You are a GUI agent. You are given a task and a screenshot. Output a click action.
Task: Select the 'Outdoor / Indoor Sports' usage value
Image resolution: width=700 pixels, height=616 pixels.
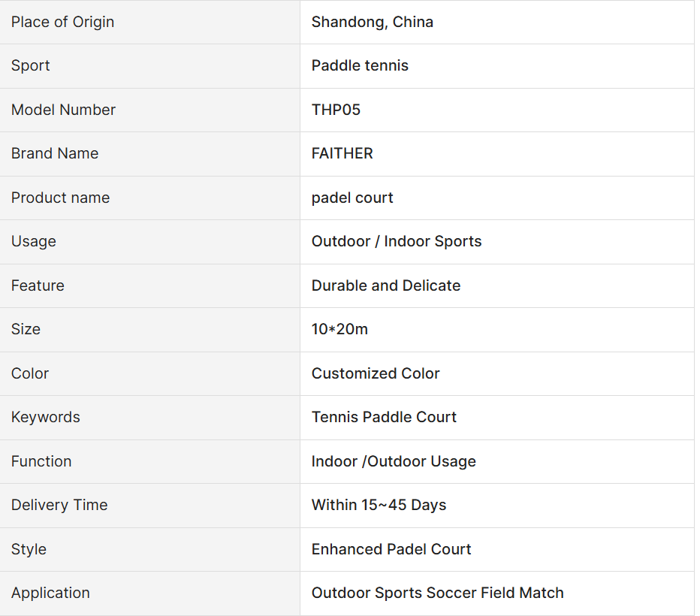click(x=396, y=241)
